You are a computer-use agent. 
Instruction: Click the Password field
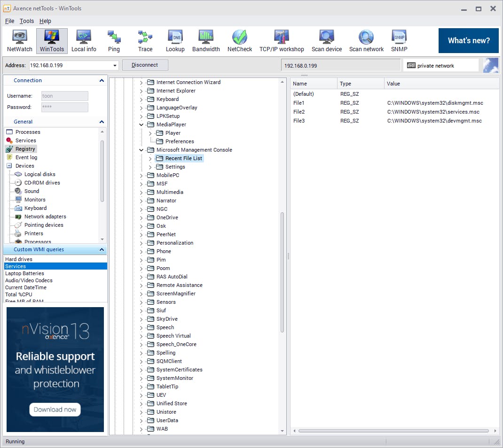click(x=64, y=107)
